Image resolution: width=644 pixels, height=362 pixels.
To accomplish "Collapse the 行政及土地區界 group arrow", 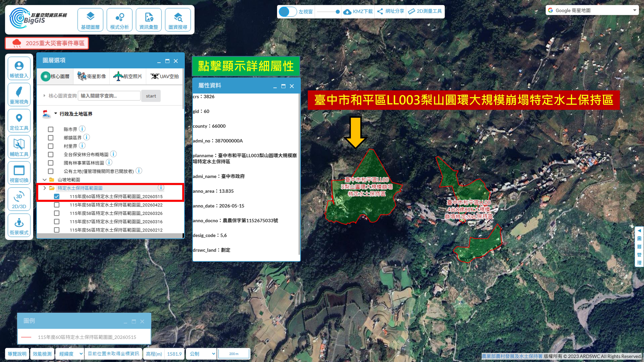I will pyautogui.click(x=55, y=113).
